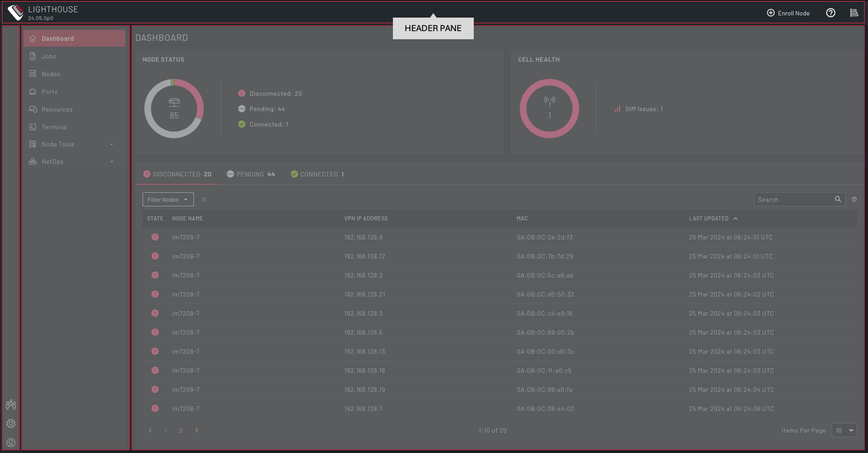Click the Lighthouse logo icon
This screenshot has width=868, height=453.
click(16, 13)
